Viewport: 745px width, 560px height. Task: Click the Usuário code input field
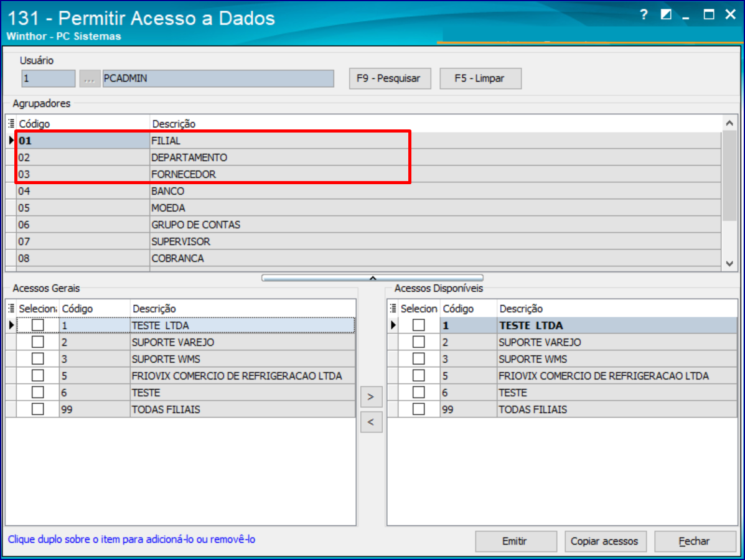pyautogui.click(x=48, y=79)
